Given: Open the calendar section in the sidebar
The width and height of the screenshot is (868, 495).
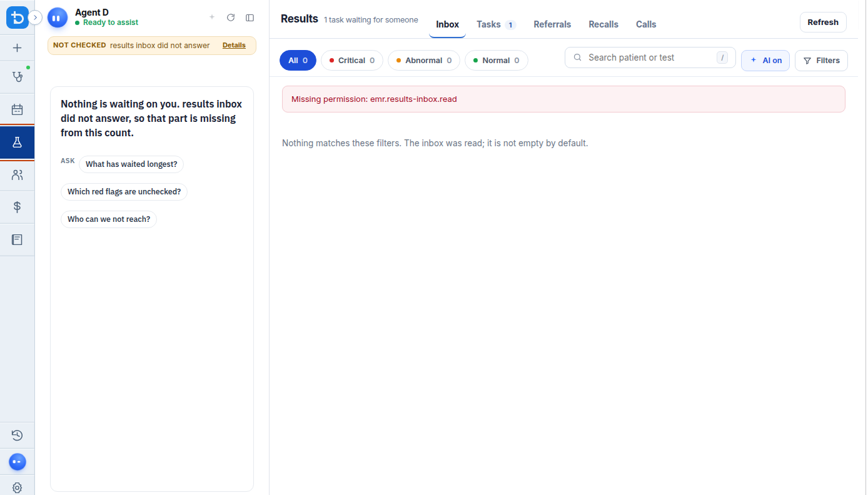Looking at the screenshot, I should pyautogui.click(x=17, y=110).
